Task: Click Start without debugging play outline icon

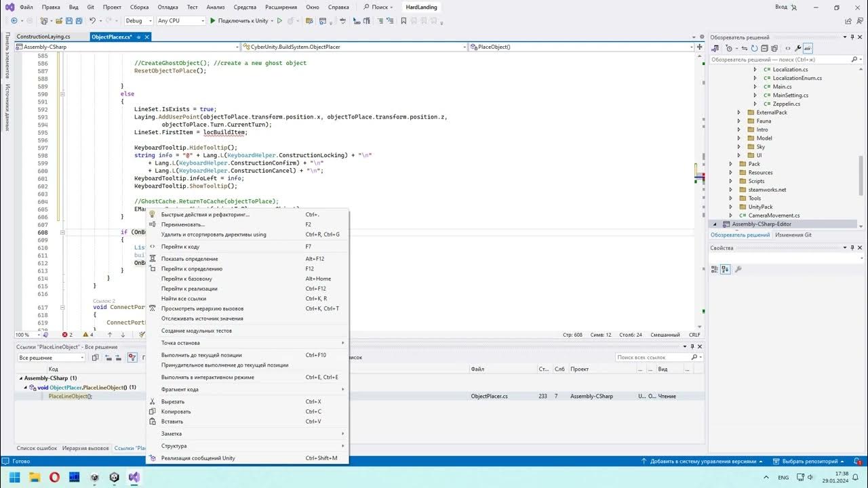Action: [x=279, y=20]
